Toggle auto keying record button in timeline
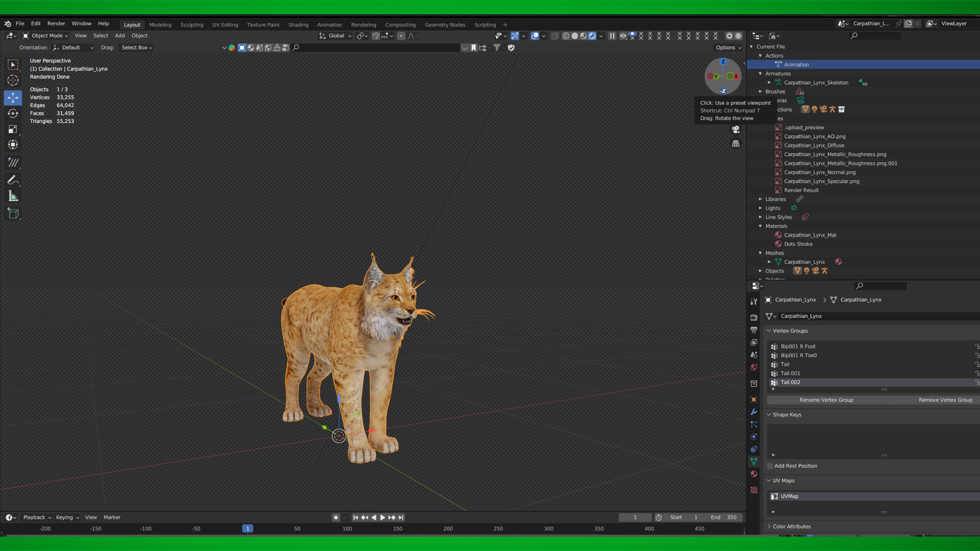This screenshot has height=551, width=980. click(336, 517)
